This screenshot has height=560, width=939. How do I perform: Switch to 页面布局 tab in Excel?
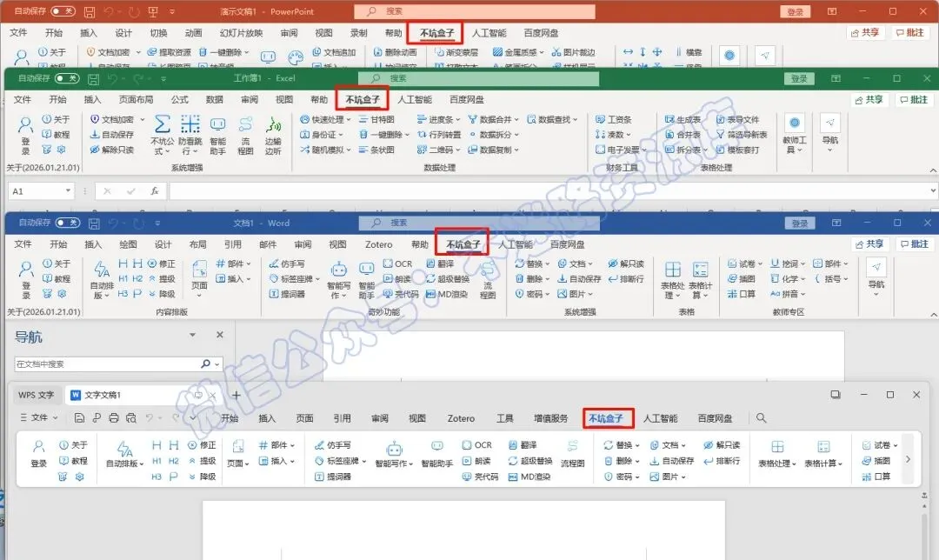[136, 99]
